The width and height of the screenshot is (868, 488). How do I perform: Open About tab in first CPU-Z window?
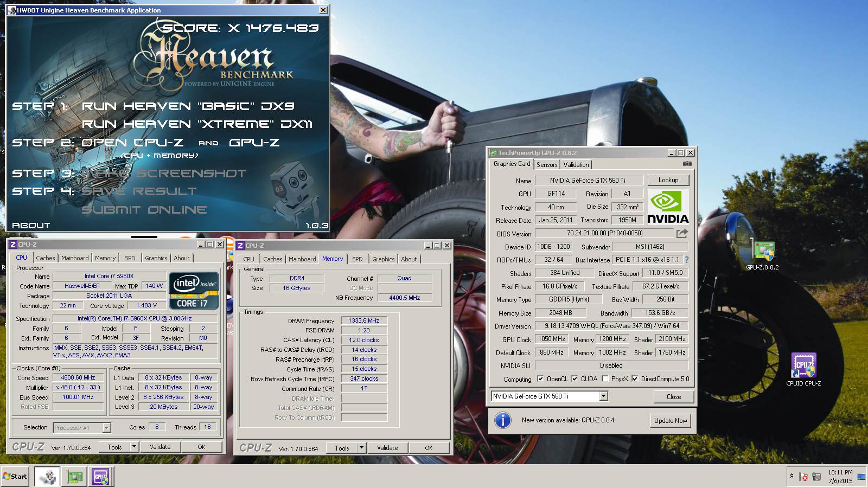point(182,258)
